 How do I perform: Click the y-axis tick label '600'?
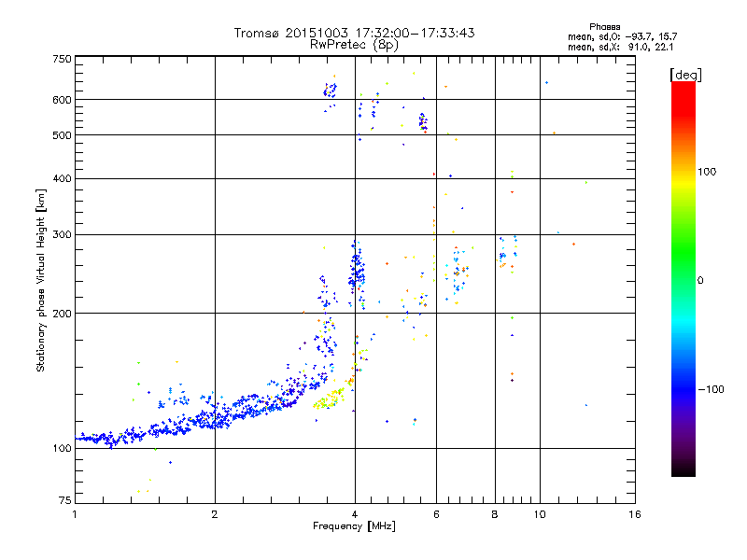click(x=62, y=100)
